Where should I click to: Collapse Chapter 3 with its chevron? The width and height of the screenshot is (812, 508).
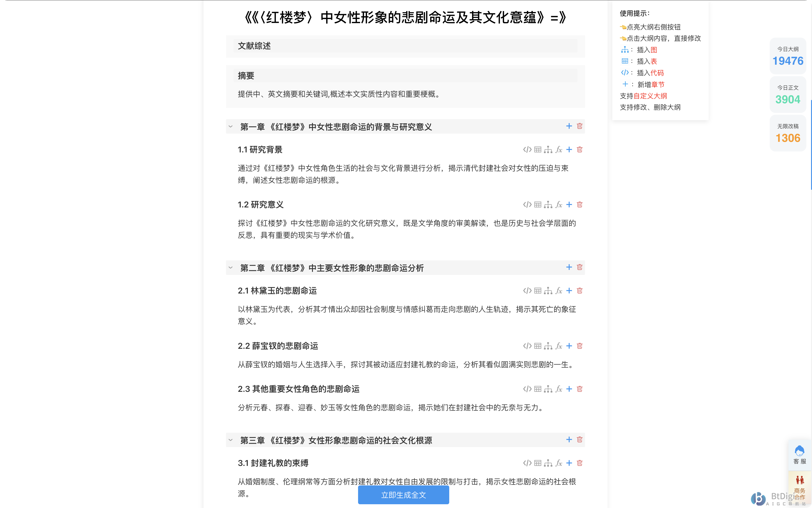[230, 440]
